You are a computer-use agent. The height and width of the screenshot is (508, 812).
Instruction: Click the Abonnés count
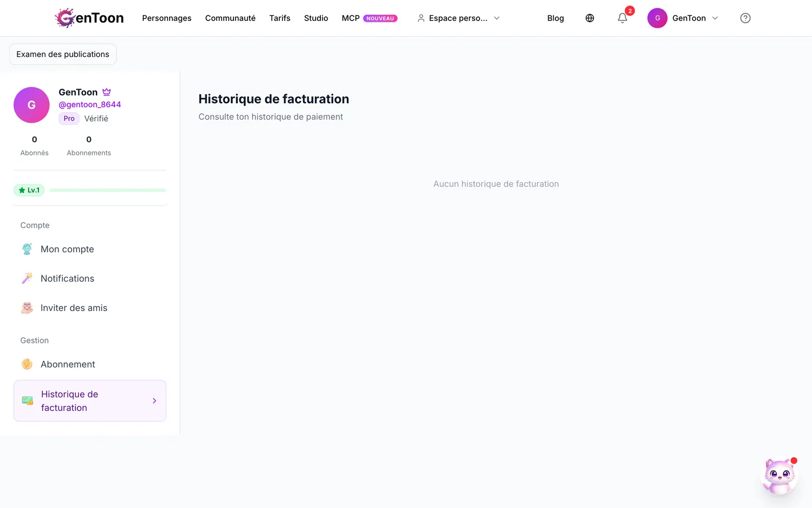pyautogui.click(x=34, y=145)
